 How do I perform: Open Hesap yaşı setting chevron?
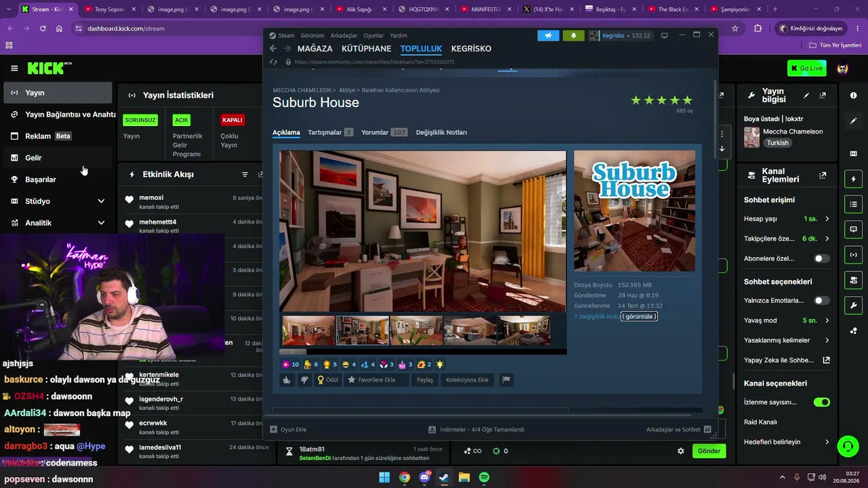(827, 219)
